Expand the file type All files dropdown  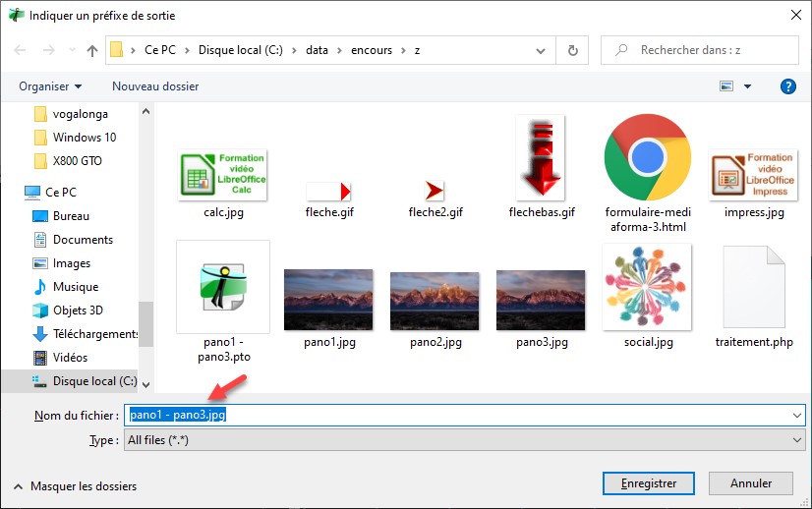coord(797,441)
